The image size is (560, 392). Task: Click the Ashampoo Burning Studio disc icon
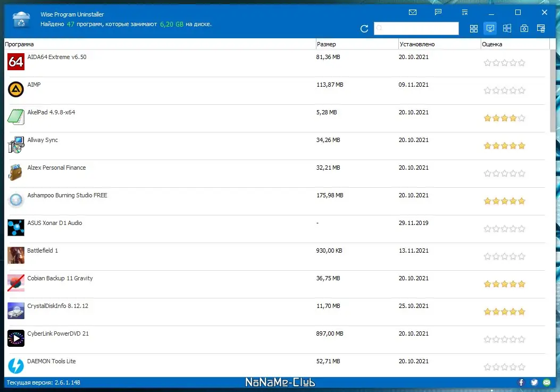(16, 200)
